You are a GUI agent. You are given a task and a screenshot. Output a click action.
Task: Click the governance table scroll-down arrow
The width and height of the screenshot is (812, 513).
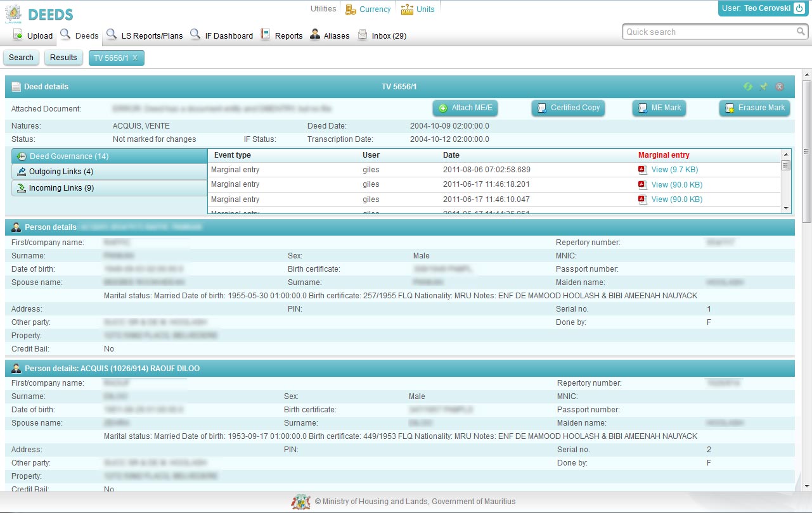786,208
